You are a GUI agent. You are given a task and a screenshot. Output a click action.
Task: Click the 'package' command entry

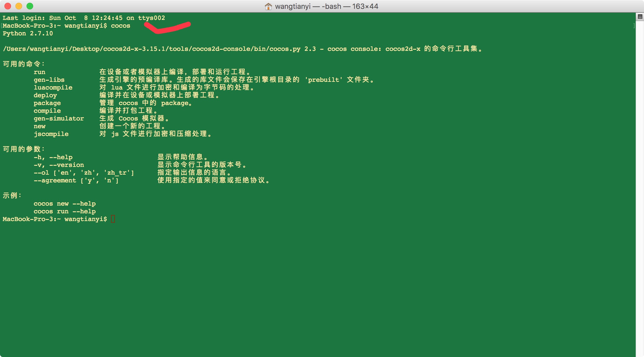coord(47,103)
